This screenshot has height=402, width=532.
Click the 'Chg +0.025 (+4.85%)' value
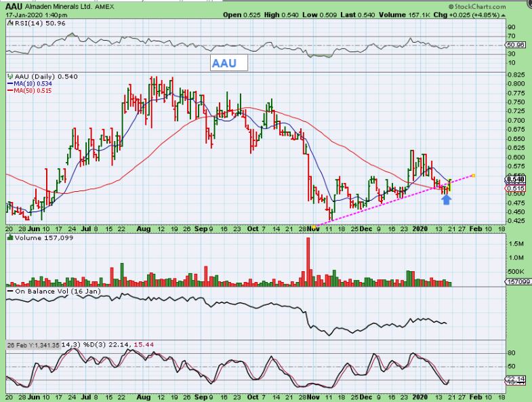(466, 15)
